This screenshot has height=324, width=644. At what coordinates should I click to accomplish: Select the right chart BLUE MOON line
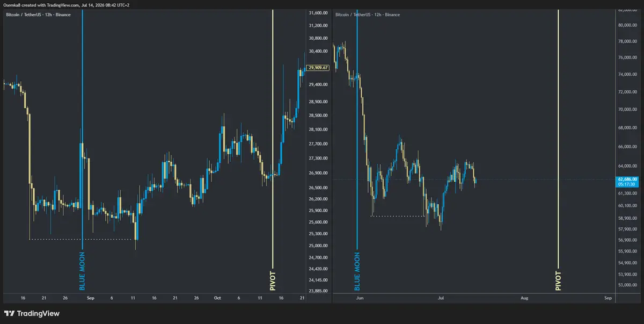tap(357, 150)
